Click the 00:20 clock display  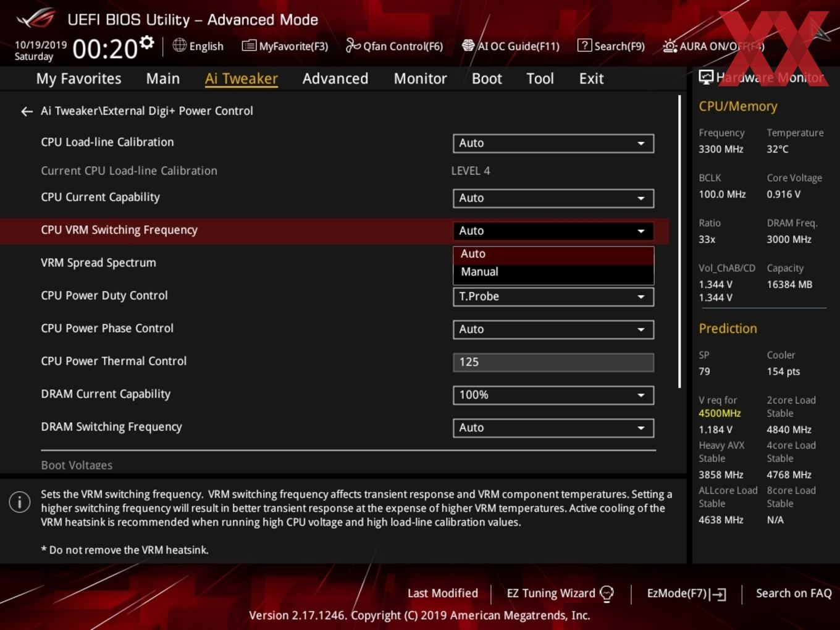[x=105, y=49]
